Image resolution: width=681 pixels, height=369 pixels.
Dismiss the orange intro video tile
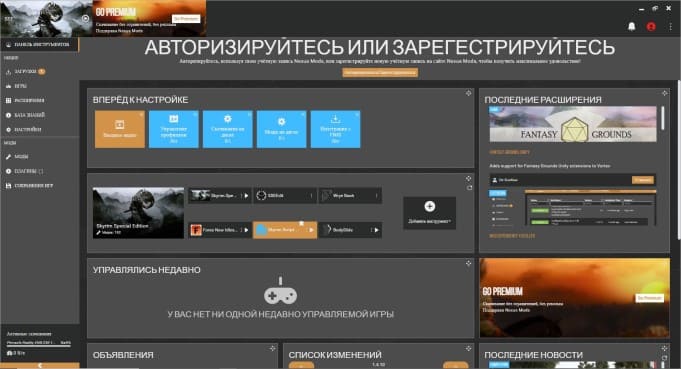[141, 114]
